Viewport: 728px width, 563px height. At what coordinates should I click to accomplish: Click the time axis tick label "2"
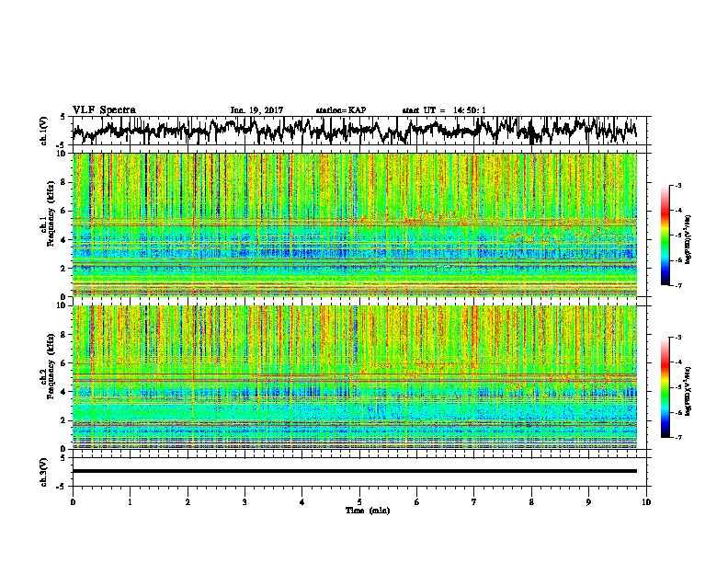coord(188,501)
